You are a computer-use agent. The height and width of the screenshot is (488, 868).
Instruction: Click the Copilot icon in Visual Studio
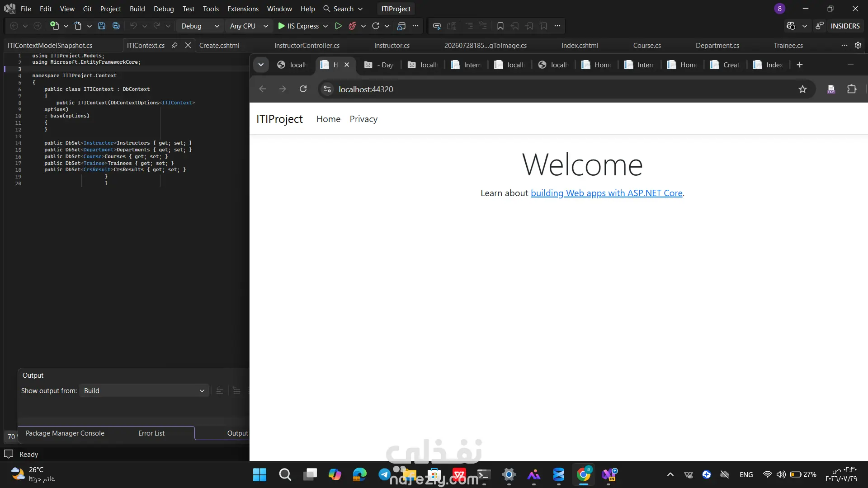[x=791, y=26]
